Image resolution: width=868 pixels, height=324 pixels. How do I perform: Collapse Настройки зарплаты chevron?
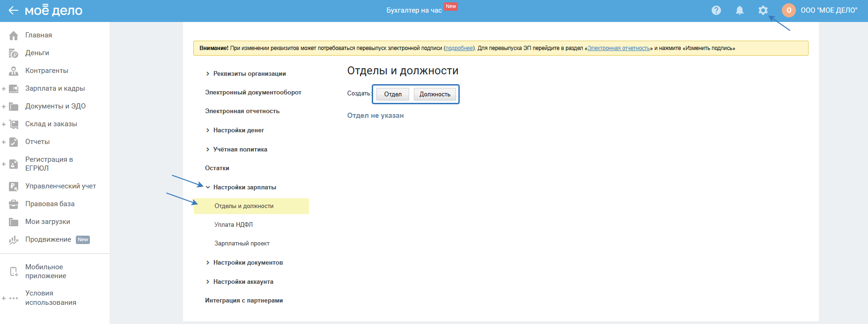click(208, 187)
